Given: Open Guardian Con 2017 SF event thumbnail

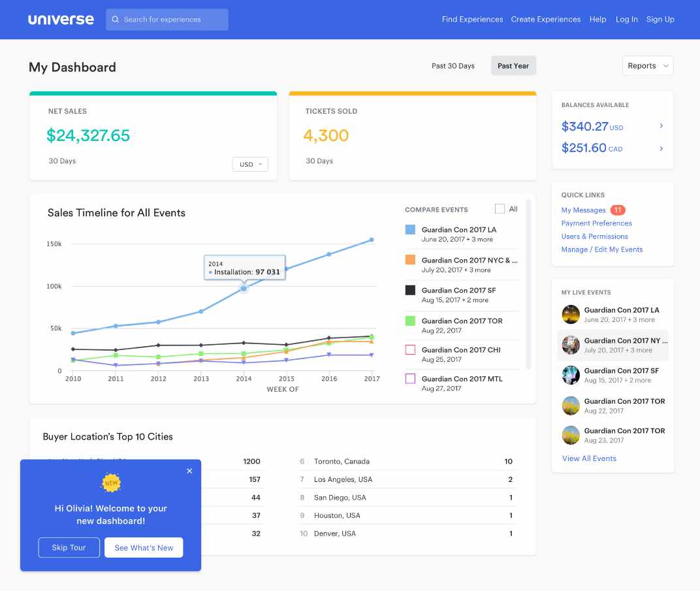Looking at the screenshot, I should tap(571, 375).
